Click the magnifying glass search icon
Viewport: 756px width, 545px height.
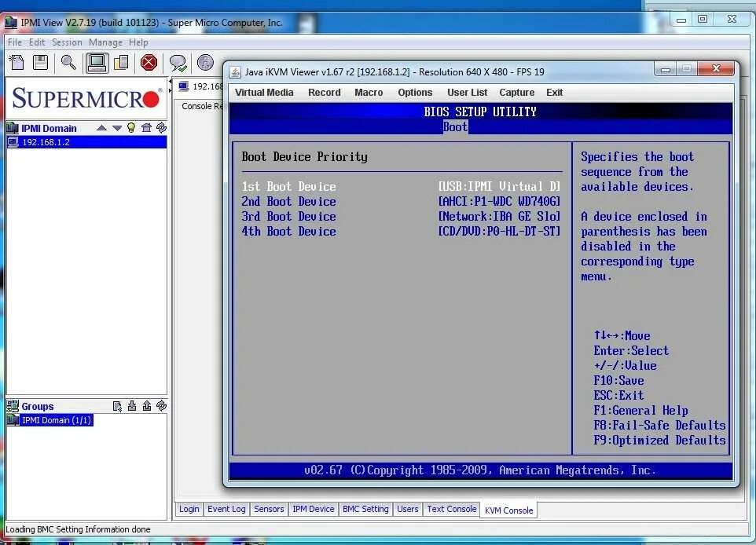point(68,63)
